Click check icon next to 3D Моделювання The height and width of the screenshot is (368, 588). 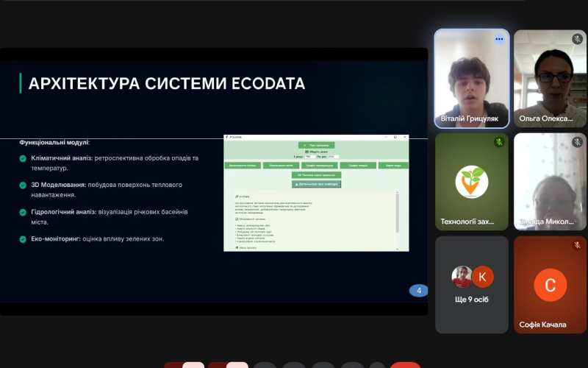(x=23, y=185)
